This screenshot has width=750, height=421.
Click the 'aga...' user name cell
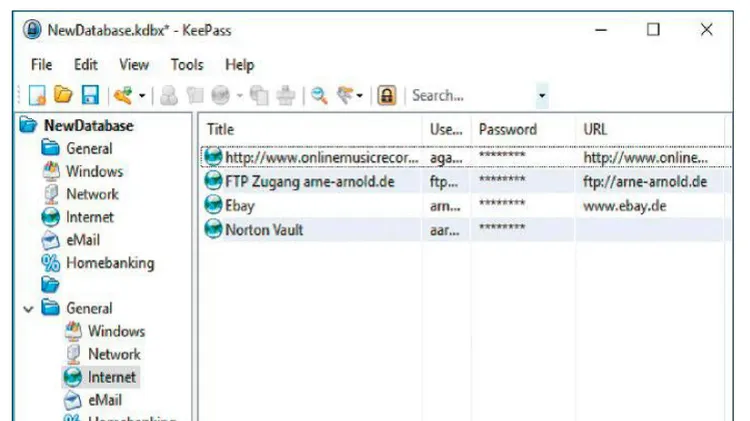point(446,157)
